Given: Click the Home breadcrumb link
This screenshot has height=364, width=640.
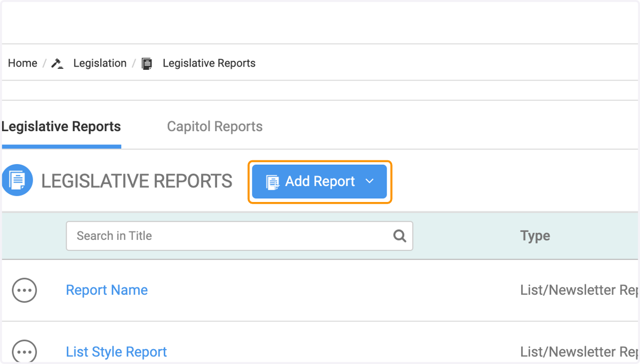Looking at the screenshot, I should (x=22, y=63).
